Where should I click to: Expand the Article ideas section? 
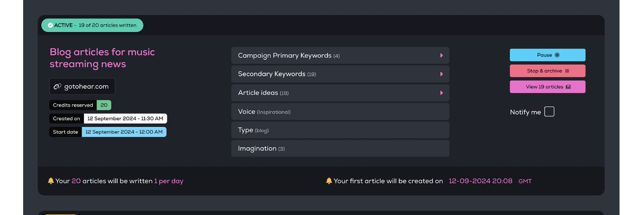(340, 93)
